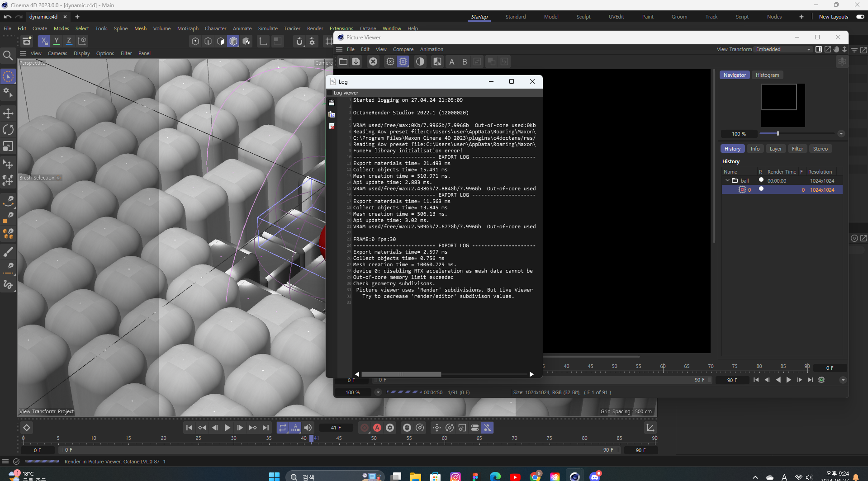This screenshot has height=481, width=868.
Task: Toggle New Layouts switch
Action: tap(860, 17)
